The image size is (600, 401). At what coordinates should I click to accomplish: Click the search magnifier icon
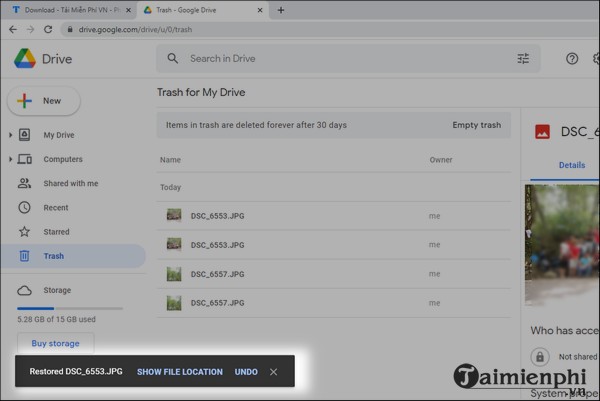click(x=173, y=59)
